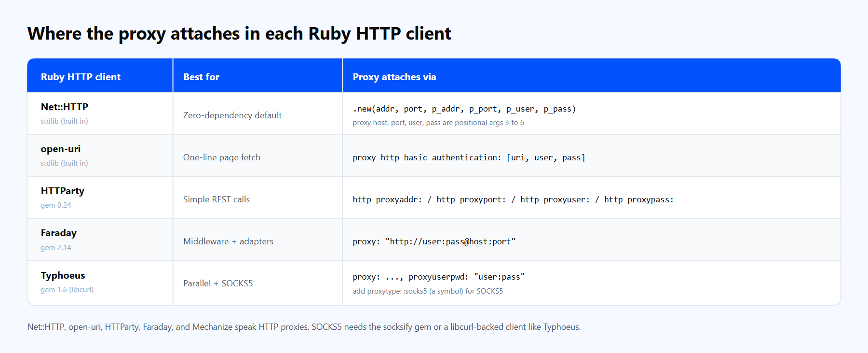Click the 'HTTParty' client name
The height and width of the screenshot is (353, 868).
tap(63, 191)
